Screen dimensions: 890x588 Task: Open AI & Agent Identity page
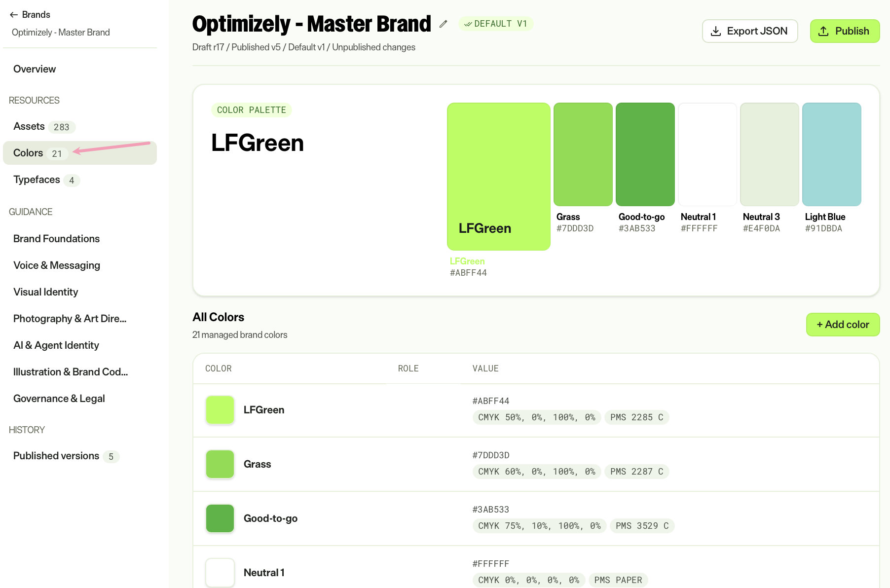[x=56, y=345]
